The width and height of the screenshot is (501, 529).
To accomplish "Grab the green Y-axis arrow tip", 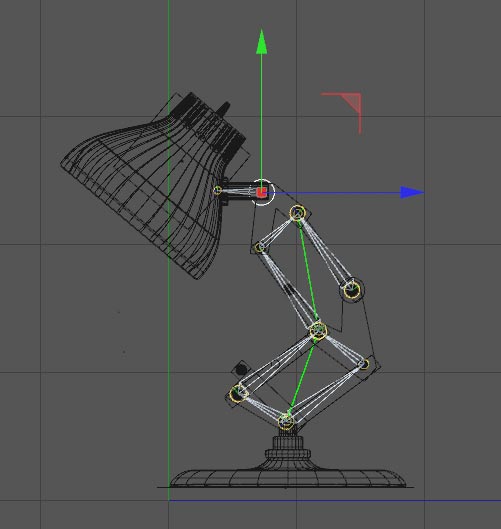I will 261,41.
